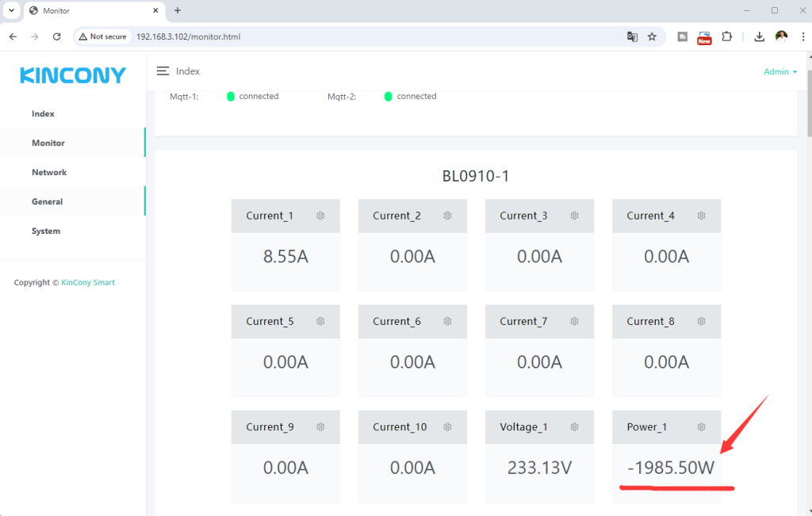Bookmark this page with star icon
Viewport: 812px width, 516px height.
pos(652,36)
